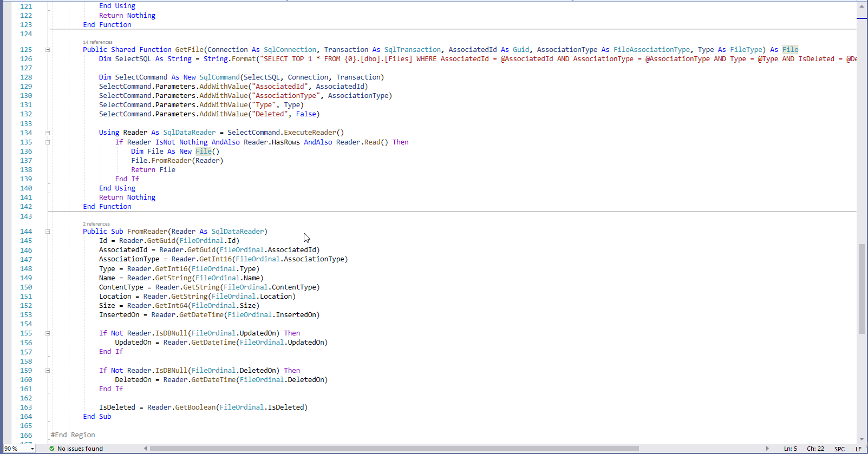Click the highlighted File() constructor on line 136
The image size is (868, 454).
pyautogui.click(x=207, y=152)
